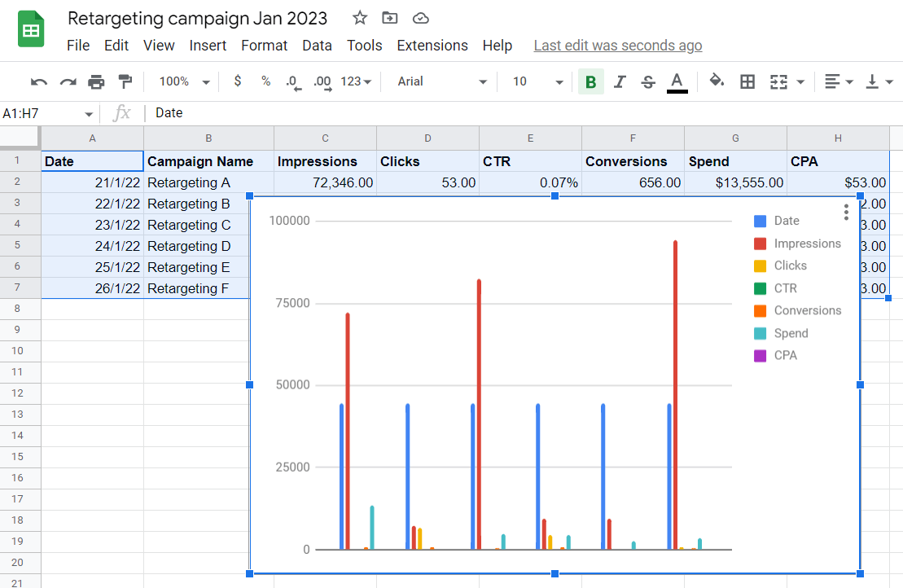Open the cell borders tool
903x588 pixels.
747,81
